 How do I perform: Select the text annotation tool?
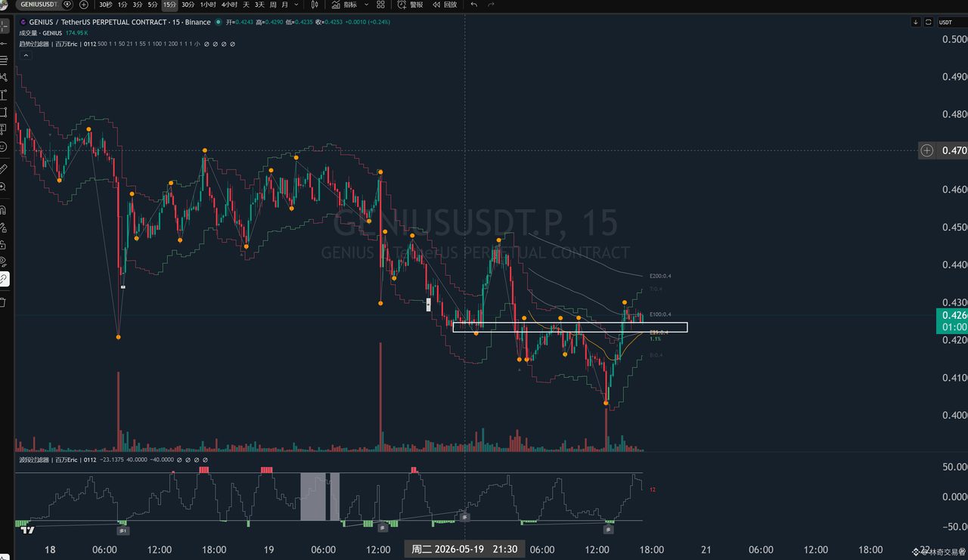click(x=4, y=94)
